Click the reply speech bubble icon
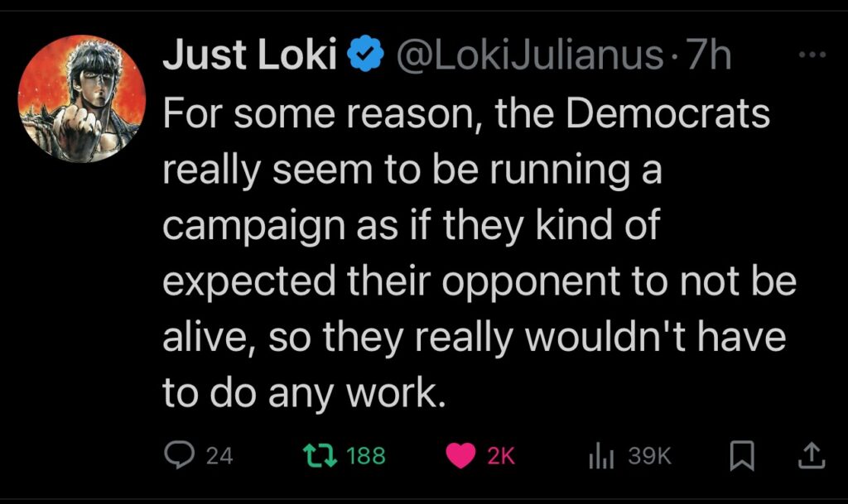The height and width of the screenshot is (504, 848). [176, 454]
